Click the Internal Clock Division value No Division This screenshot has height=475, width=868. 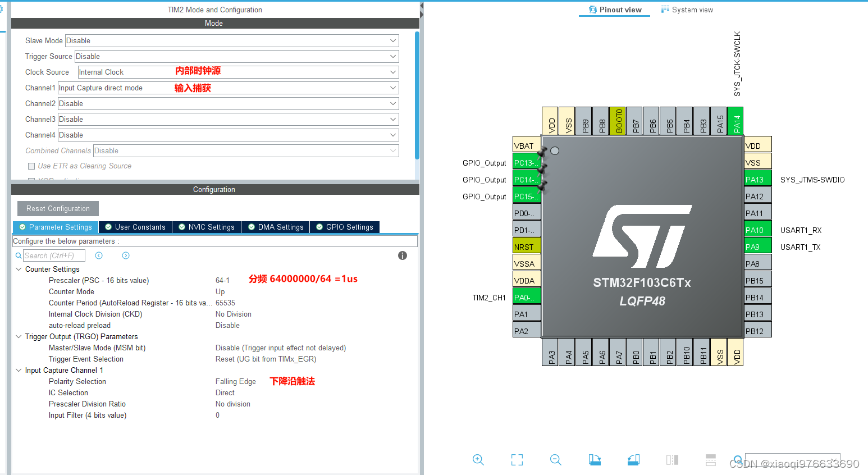(x=234, y=314)
